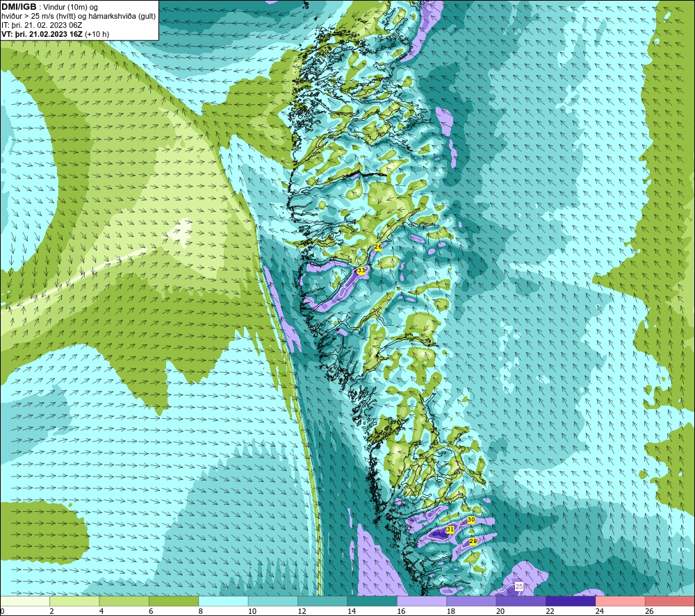Click the legend scale number 14
The height and width of the screenshot is (616, 695).
click(x=352, y=611)
